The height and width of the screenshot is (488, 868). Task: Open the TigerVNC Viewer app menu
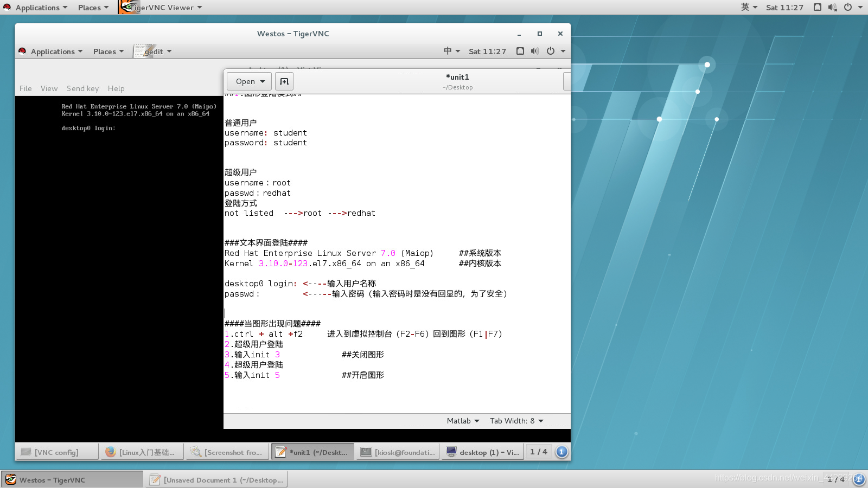(161, 8)
